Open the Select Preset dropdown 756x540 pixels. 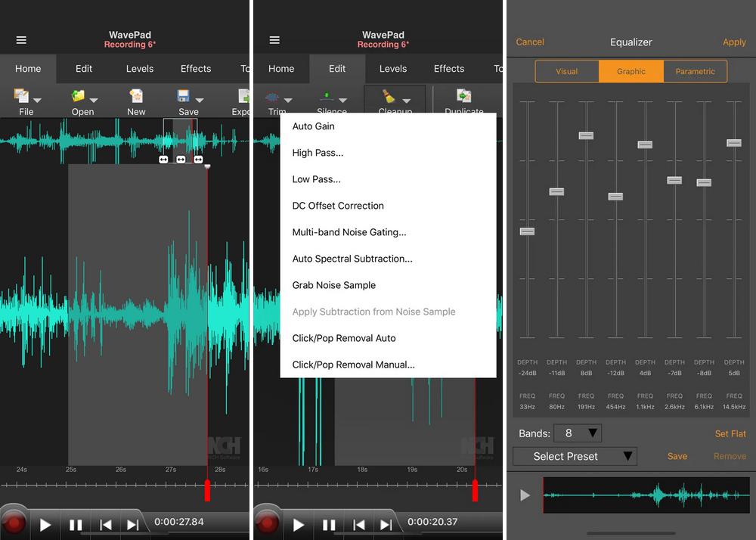[575, 456]
